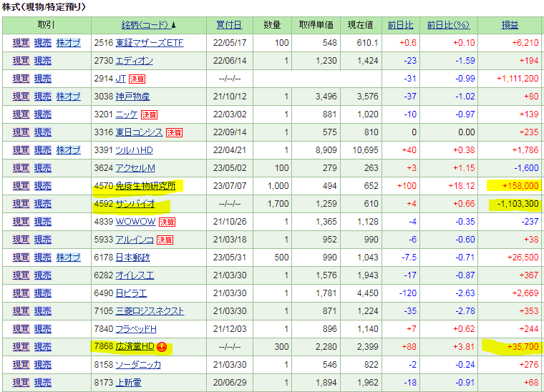
Task: Sort table by 銘柄(コード) column
Action: (145, 25)
